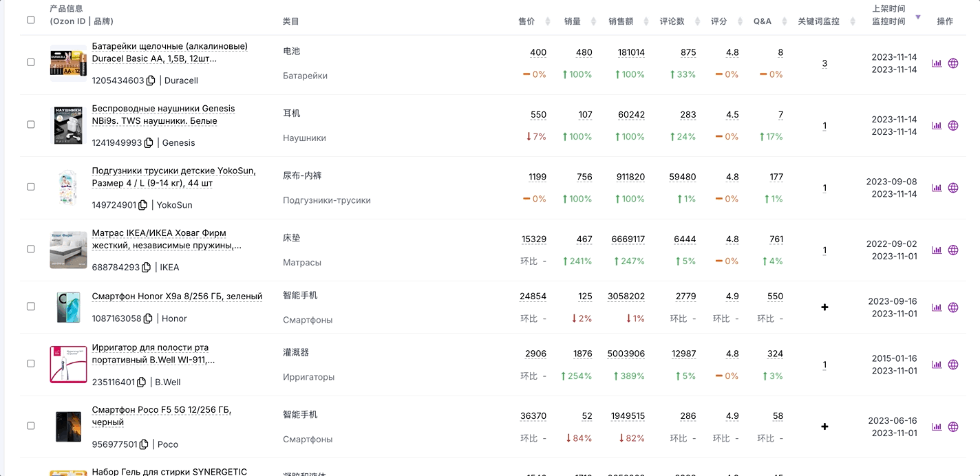Image resolution: width=980 pixels, height=476 pixels.
Task: Open globe icon for YokoSun diapers row
Action: [953, 188]
